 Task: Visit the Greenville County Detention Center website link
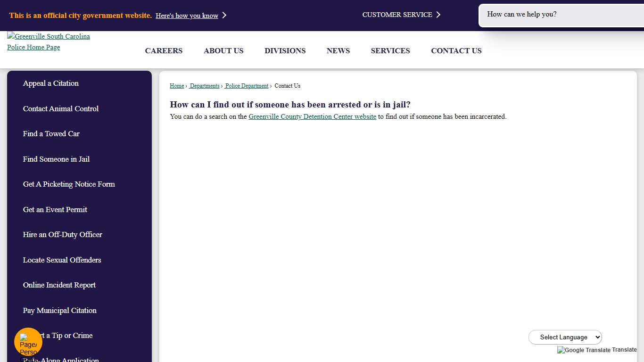tap(312, 116)
